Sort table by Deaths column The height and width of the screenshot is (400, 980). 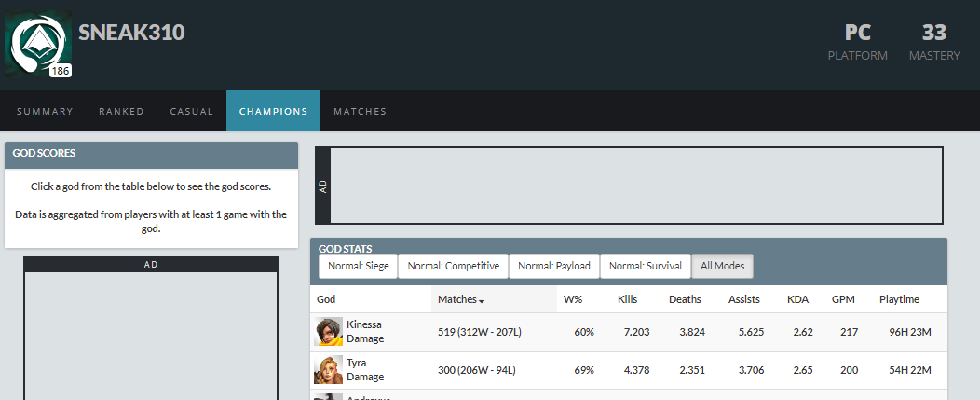click(685, 299)
